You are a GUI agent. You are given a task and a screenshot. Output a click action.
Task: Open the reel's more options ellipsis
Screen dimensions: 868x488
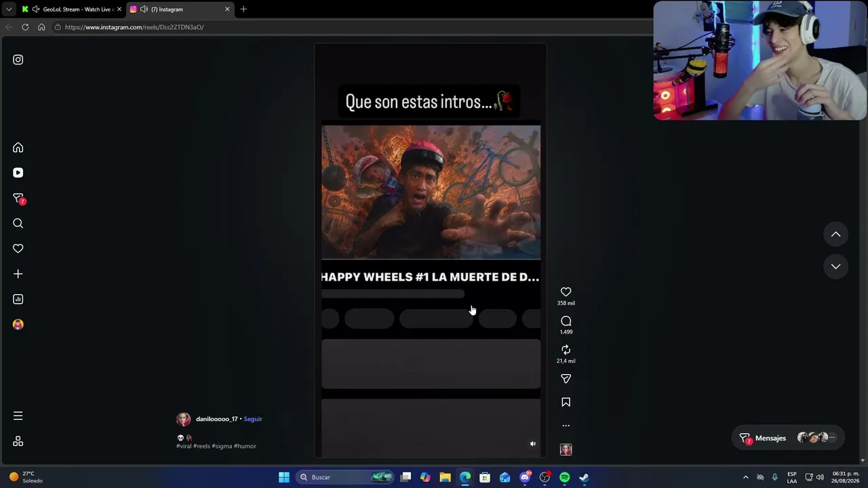click(566, 426)
